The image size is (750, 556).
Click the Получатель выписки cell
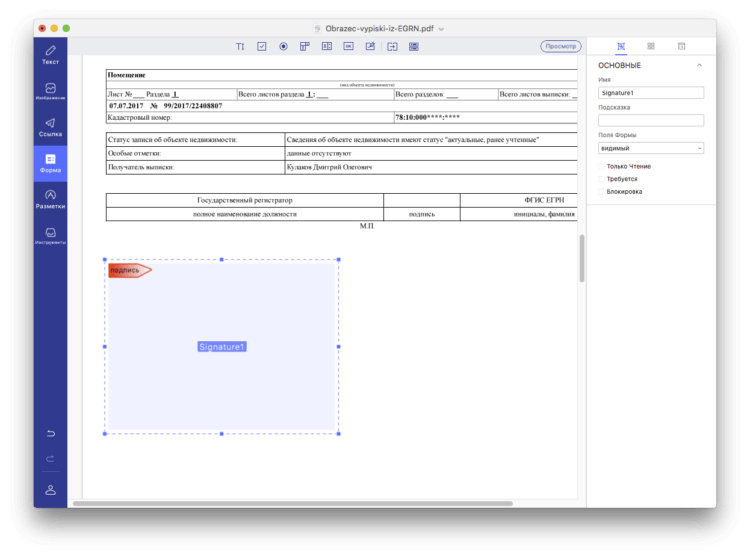click(x=195, y=167)
